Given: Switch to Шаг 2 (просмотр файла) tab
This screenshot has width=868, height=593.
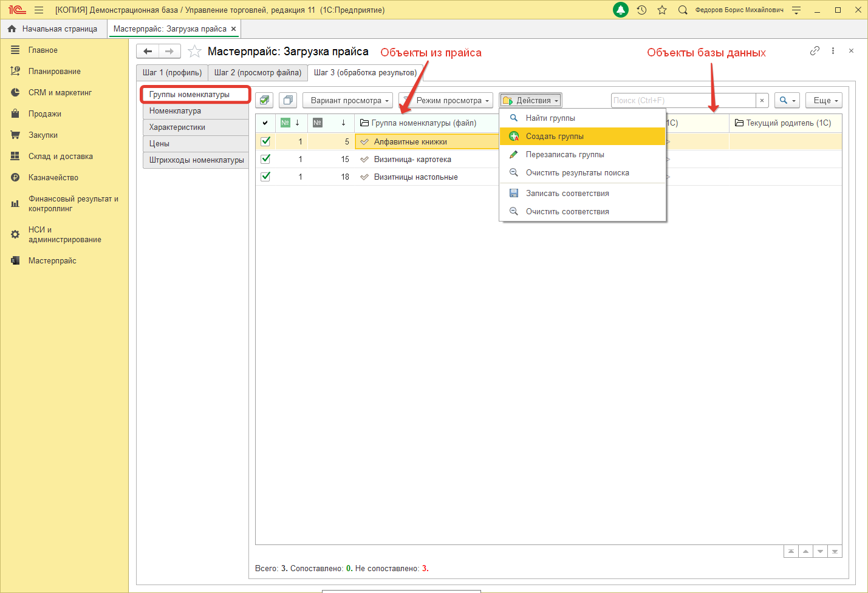Looking at the screenshot, I should click(258, 73).
